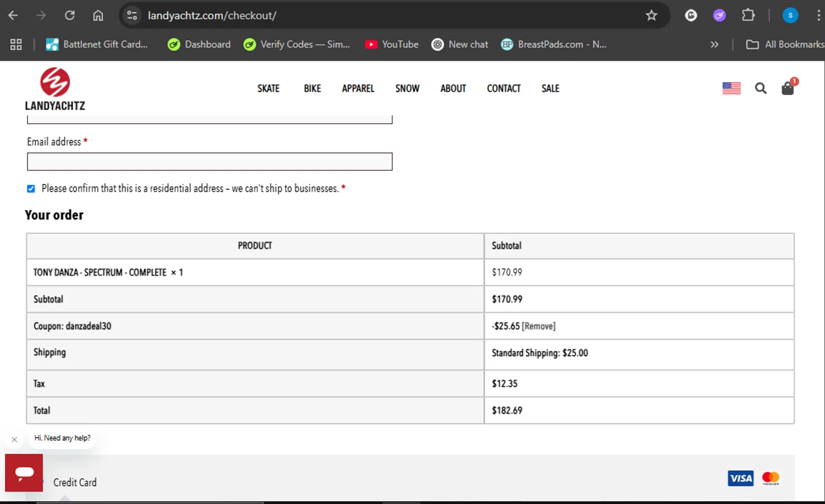
Task: Open the SNOW menu
Action: (x=408, y=88)
